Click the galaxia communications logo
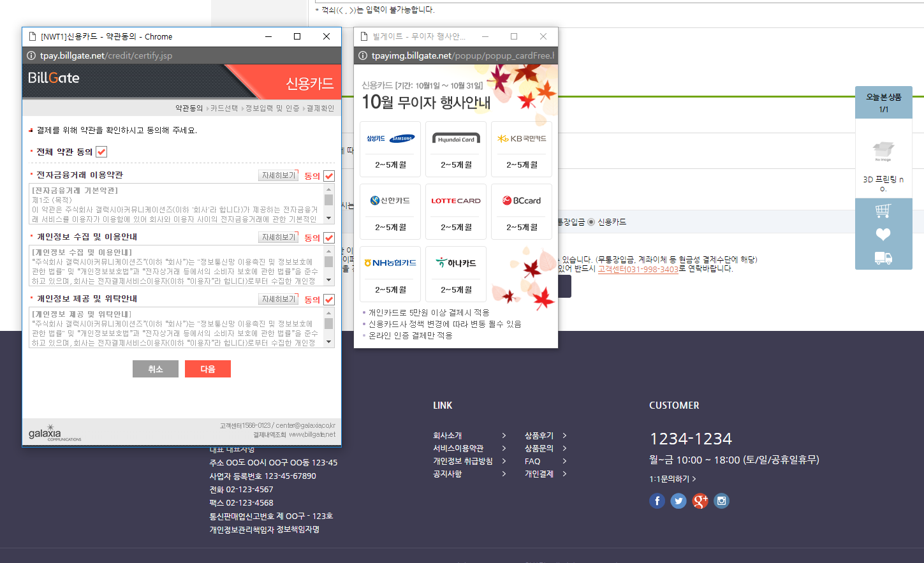 [x=55, y=433]
